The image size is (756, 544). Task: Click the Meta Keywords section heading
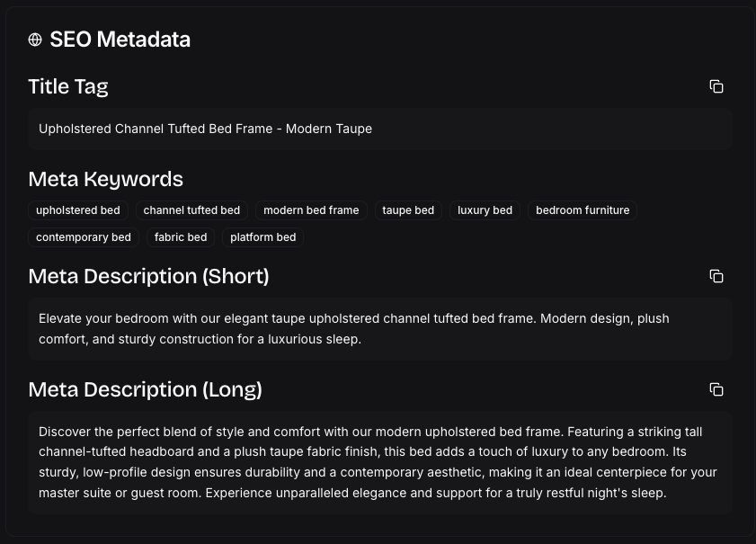pos(105,179)
